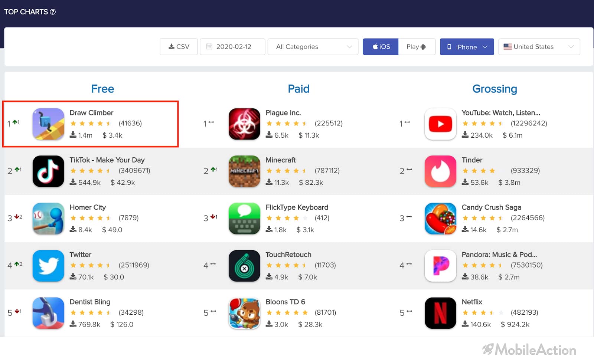The height and width of the screenshot is (364, 594).
Task: Open the Pandora: Music & Pod... title
Action: (499, 255)
